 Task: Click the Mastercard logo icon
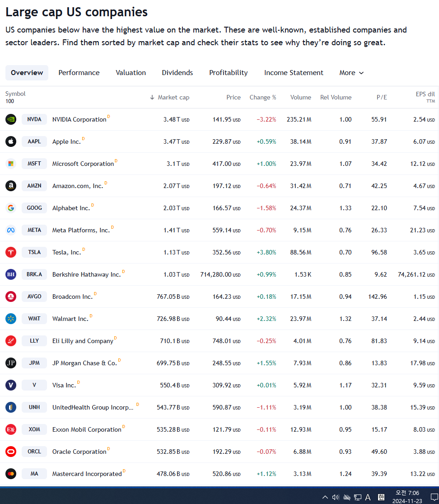[11, 474]
